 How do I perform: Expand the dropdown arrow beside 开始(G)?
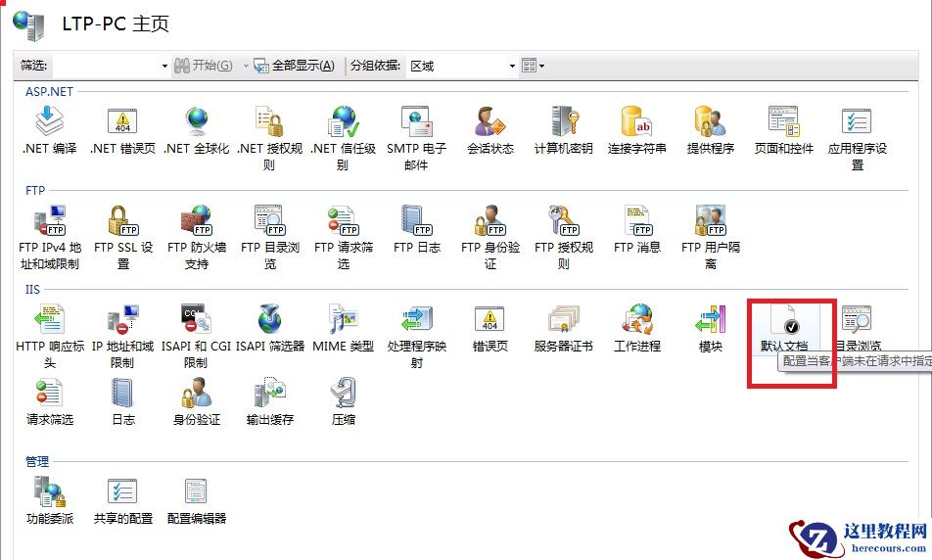pos(246,66)
